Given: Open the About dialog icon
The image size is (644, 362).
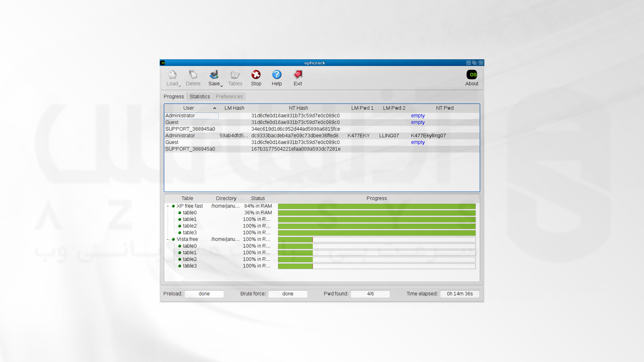Looking at the screenshot, I should pyautogui.click(x=472, y=74).
